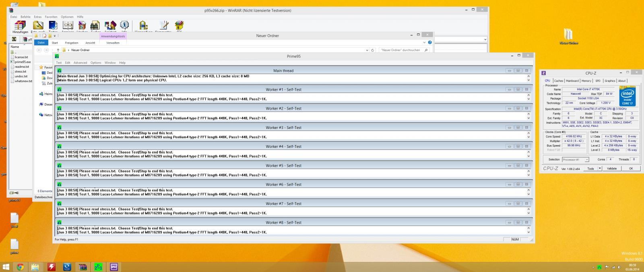Click CPU-Z OK button
Screen dimensions: 644x272
[631, 168]
